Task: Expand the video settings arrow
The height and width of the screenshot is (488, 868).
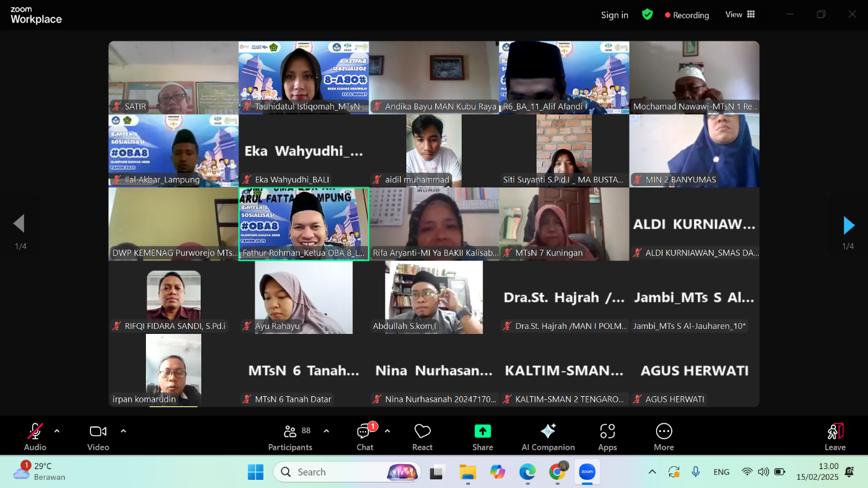Action: click(x=123, y=431)
